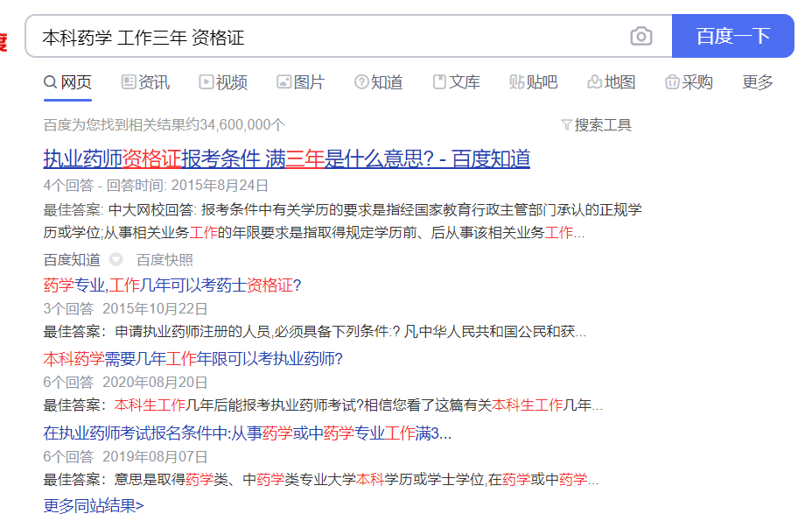Click the 百度一下 search button

[732, 36]
